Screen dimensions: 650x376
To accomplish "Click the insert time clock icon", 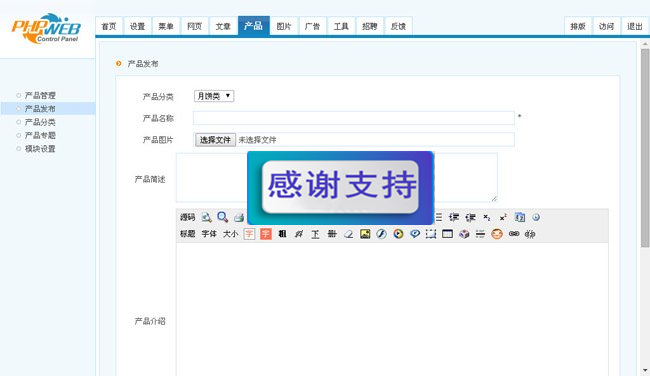I will click(x=536, y=217).
